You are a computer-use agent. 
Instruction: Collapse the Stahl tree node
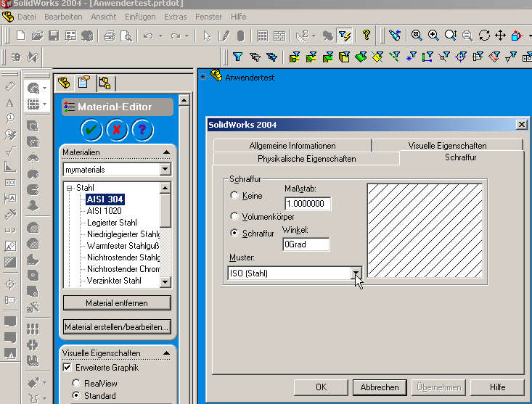pos(70,188)
